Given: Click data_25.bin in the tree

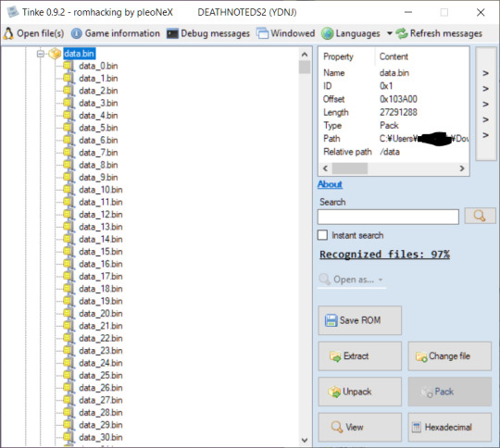Looking at the screenshot, I should [101, 376].
